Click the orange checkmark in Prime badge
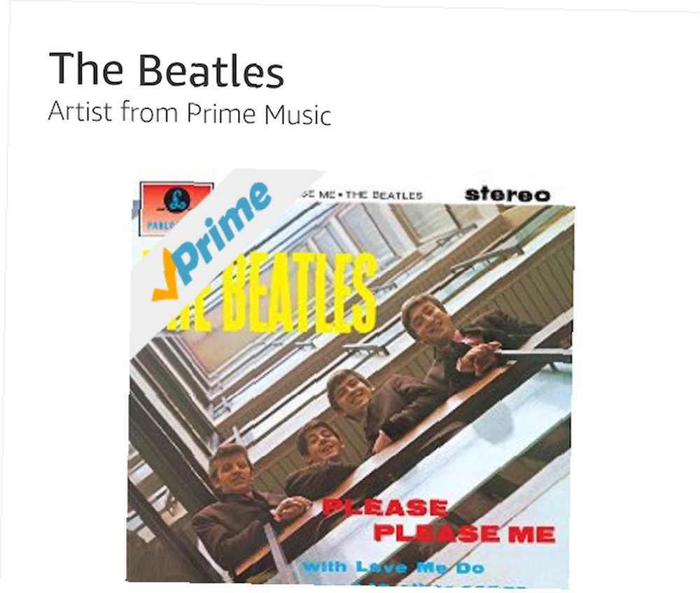The width and height of the screenshot is (700, 593). point(164,276)
